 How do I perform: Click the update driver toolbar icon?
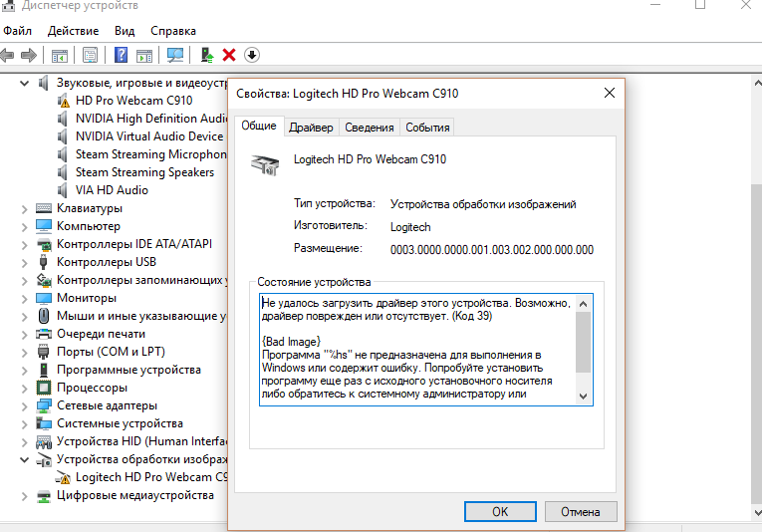pyautogui.click(x=207, y=55)
